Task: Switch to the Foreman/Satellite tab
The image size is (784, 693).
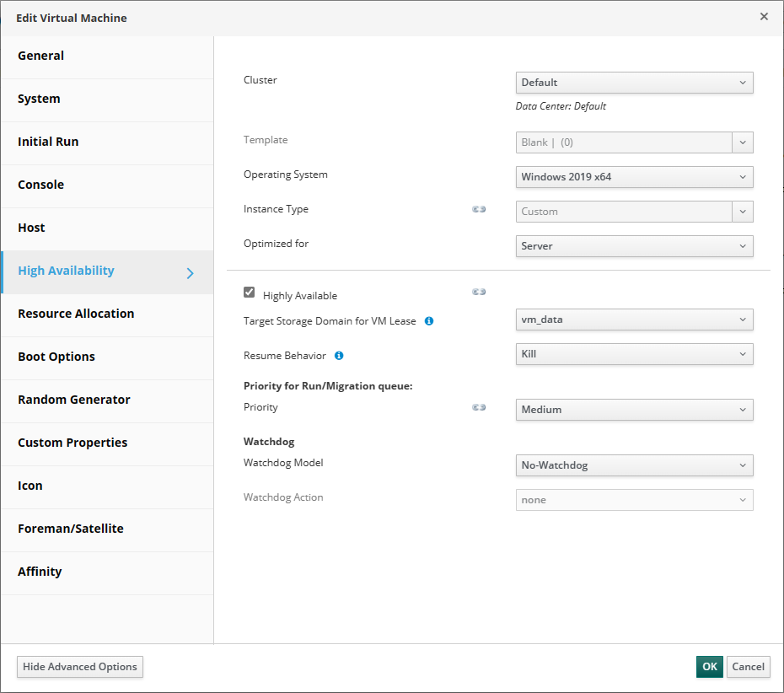Action: (x=107, y=529)
